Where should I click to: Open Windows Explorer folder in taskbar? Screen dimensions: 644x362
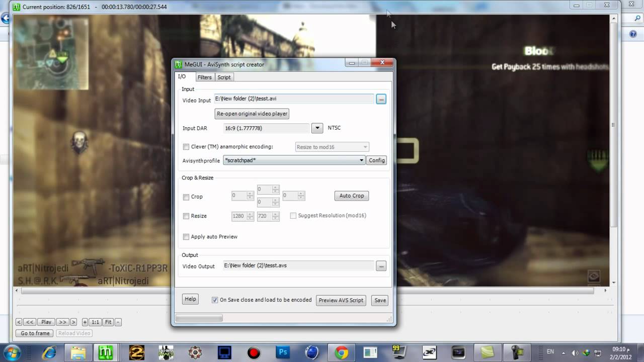pyautogui.click(x=78, y=352)
